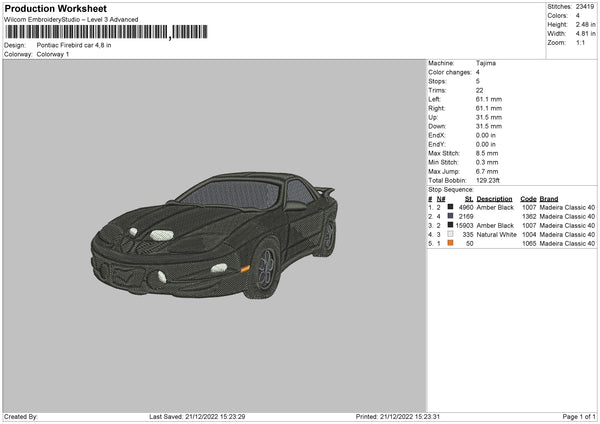Click the Code column header
The width and height of the screenshot is (600, 424).
(529, 198)
